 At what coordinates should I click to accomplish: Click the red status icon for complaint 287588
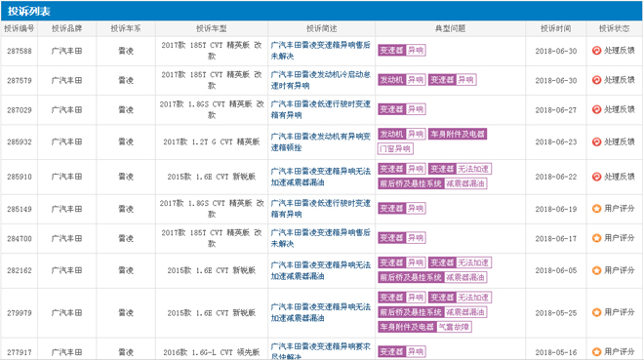(x=596, y=51)
